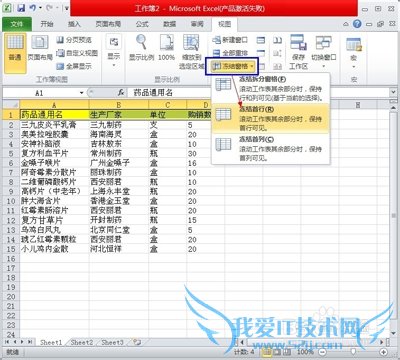Select column C header
The width and height of the screenshot is (400, 360).
click(168, 105)
